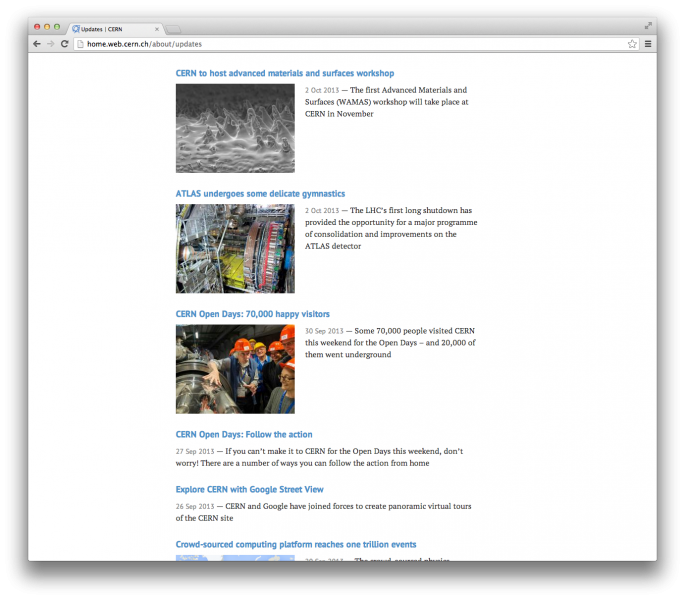Select the Updates | CERN tab

click(116, 29)
